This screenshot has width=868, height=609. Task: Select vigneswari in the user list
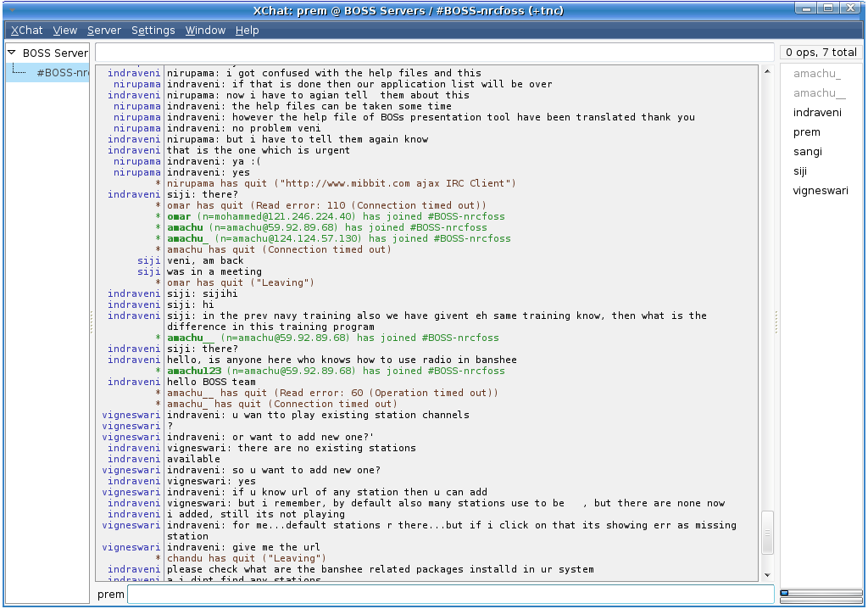click(x=819, y=191)
